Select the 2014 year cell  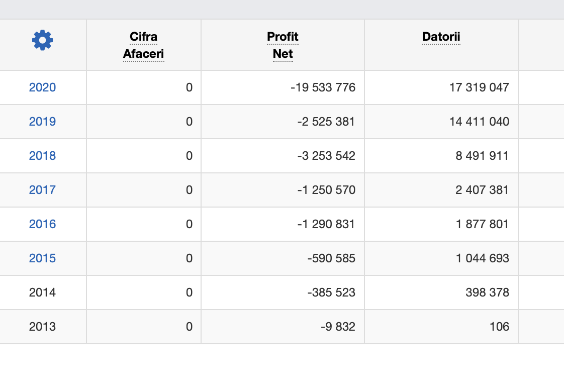(x=42, y=292)
